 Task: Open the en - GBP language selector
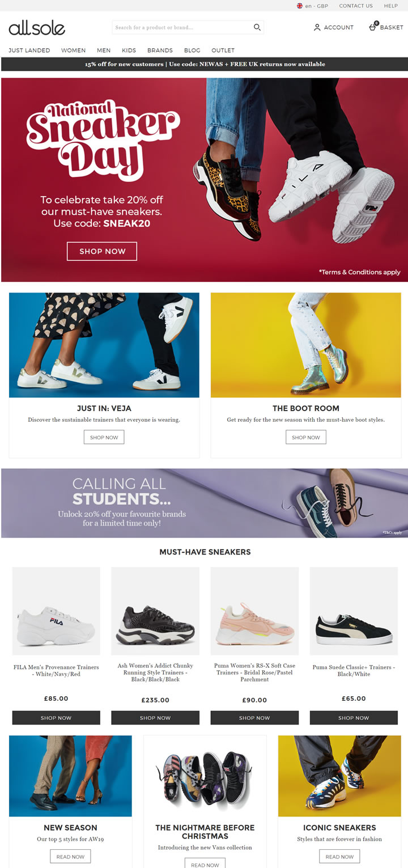[312, 6]
